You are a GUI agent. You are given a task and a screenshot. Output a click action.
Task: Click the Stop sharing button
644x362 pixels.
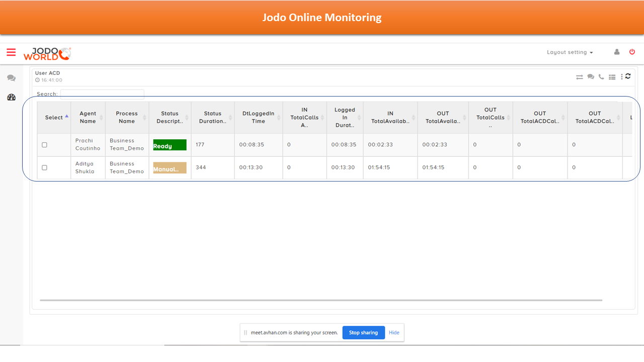[363, 332]
